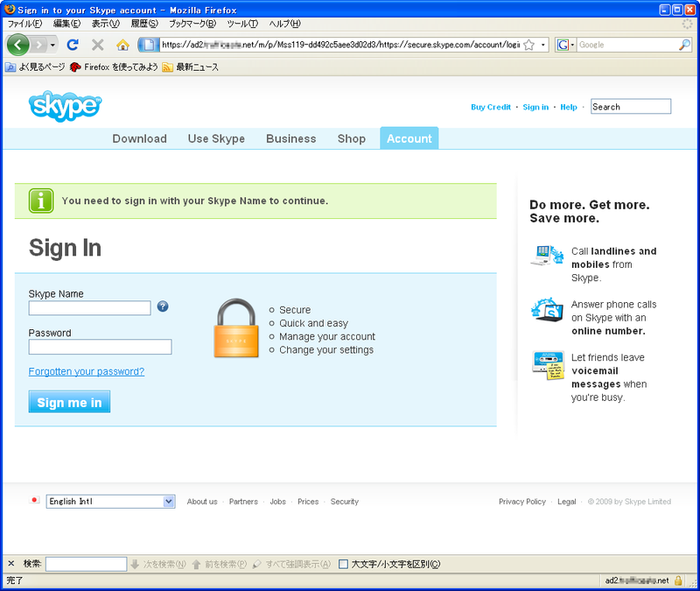Click the Firefox back arrow button
Screen dimensions: 700x591
[x=18, y=45]
